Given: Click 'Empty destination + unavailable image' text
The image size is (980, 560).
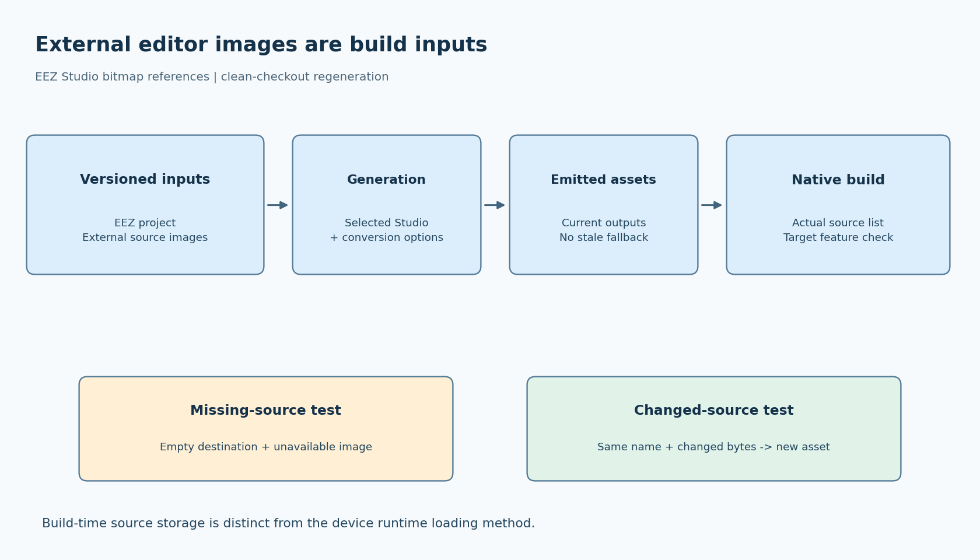Looking at the screenshot, I should 266,447.
